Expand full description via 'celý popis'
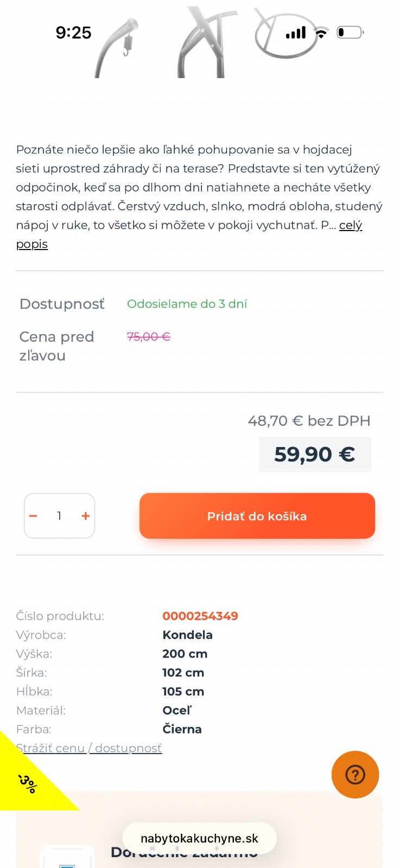399x868 pixels. pos(350,226)
